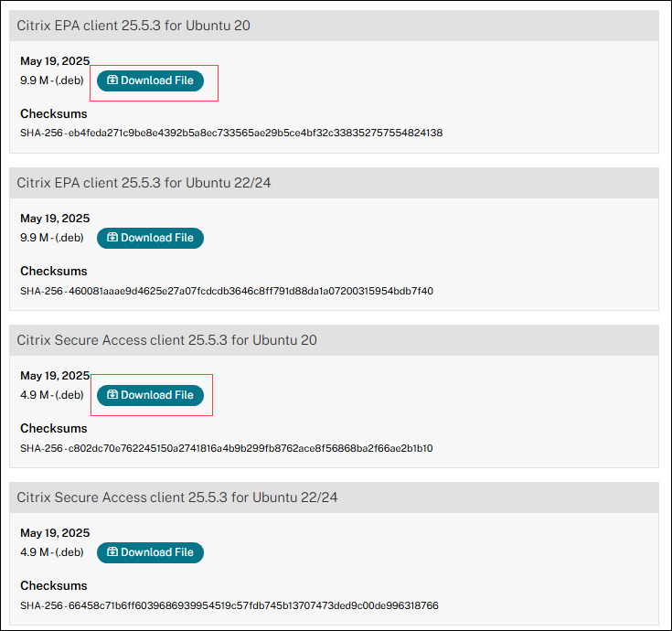Viewport: 672px width, 631px height.
Task: Click May 19, 2025 date under EPA Ubuntu 22/24
Action: click(x=55, y=219)
